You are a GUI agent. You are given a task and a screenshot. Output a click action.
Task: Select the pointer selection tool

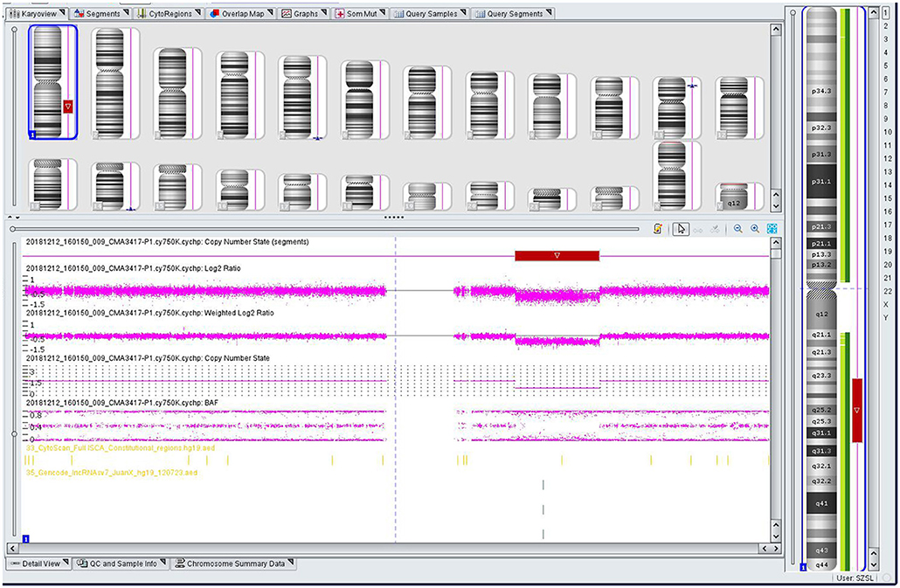coord(681,229)
